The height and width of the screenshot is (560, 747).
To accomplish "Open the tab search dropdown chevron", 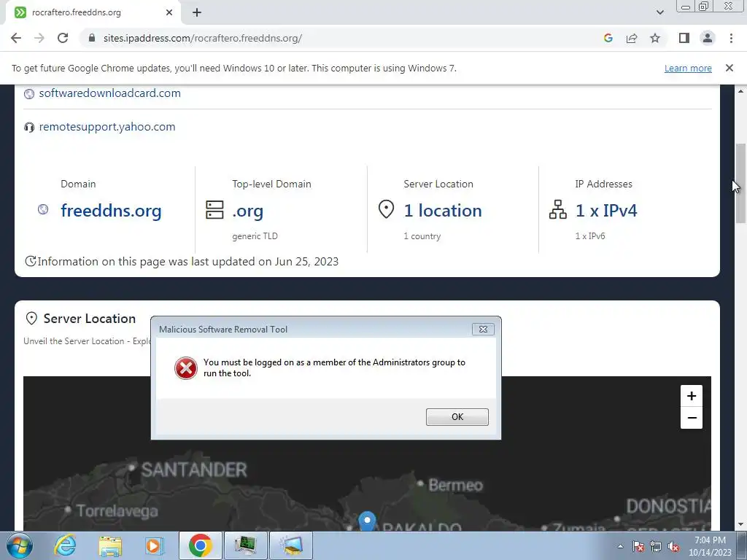I will click(659, 12).
